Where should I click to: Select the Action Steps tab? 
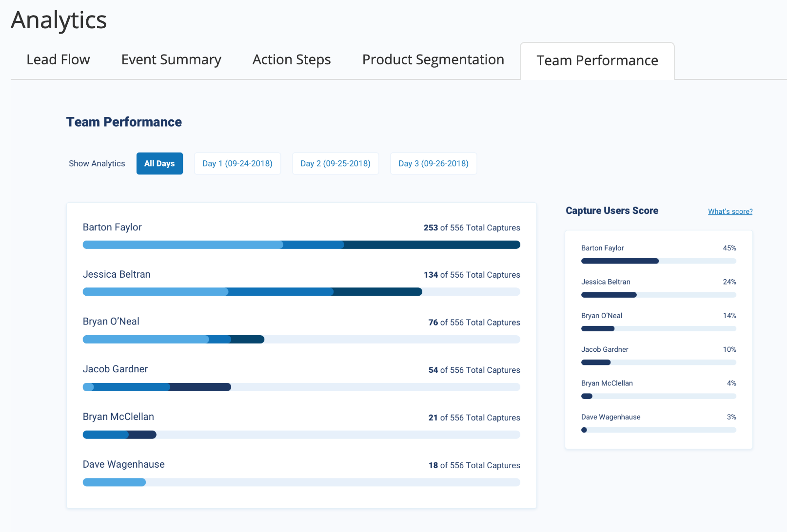(291, 59)
